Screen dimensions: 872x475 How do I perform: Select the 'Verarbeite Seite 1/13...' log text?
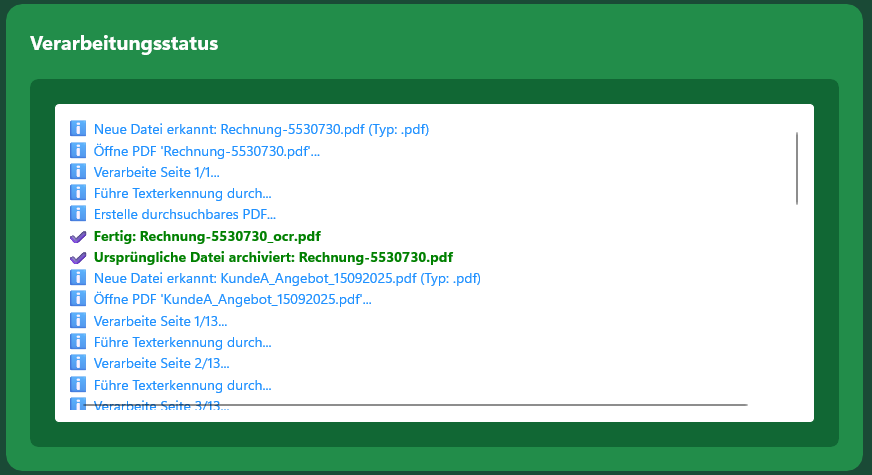(x=160, y=321)
